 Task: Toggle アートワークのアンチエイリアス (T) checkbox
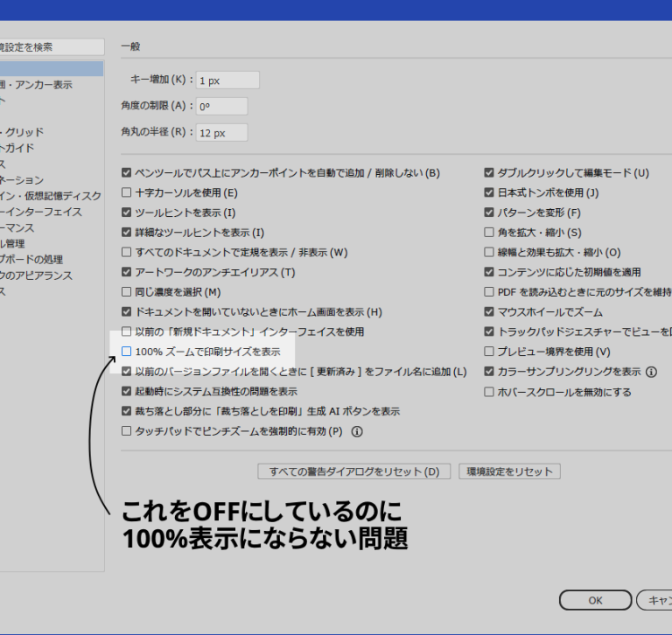point(126,272)
